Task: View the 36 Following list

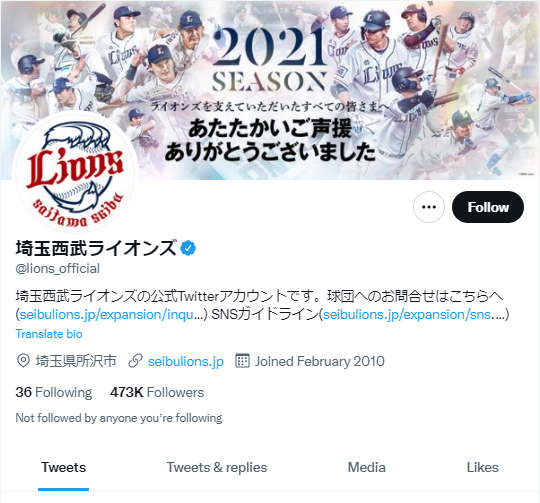Action: point(54,392)
